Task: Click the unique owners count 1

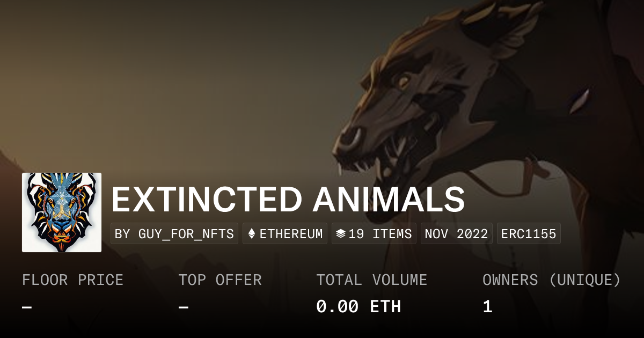Action: 487,307
